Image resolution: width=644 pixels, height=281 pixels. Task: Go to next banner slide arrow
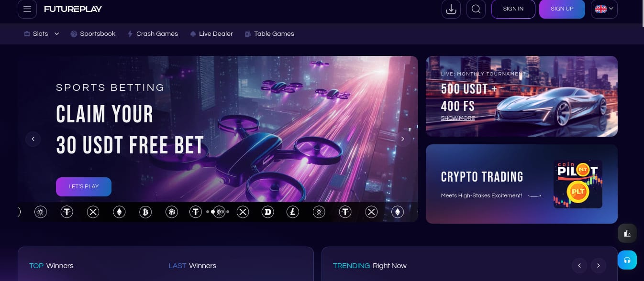pyautogui.click(x=402, y=139)
